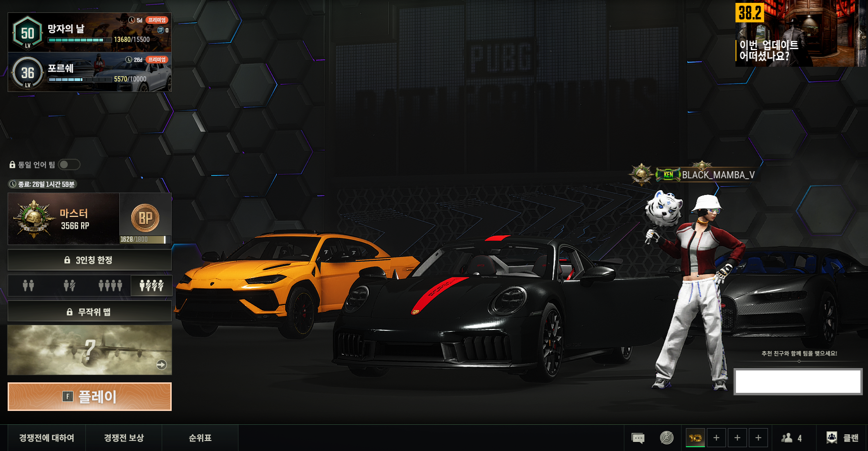
Task: Click the master rank helmet emblem
Action: [34, 219]
